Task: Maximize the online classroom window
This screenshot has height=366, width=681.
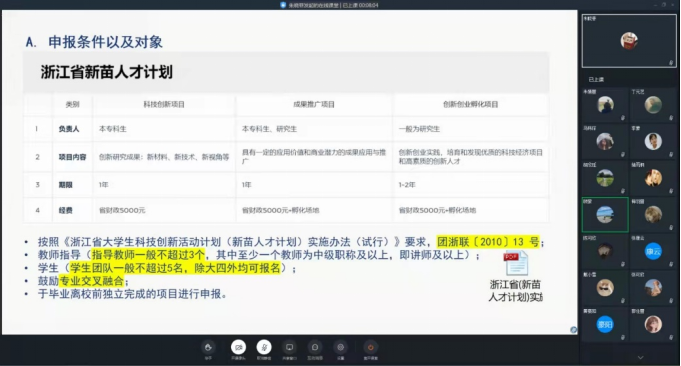Action: tap(664, 5)
